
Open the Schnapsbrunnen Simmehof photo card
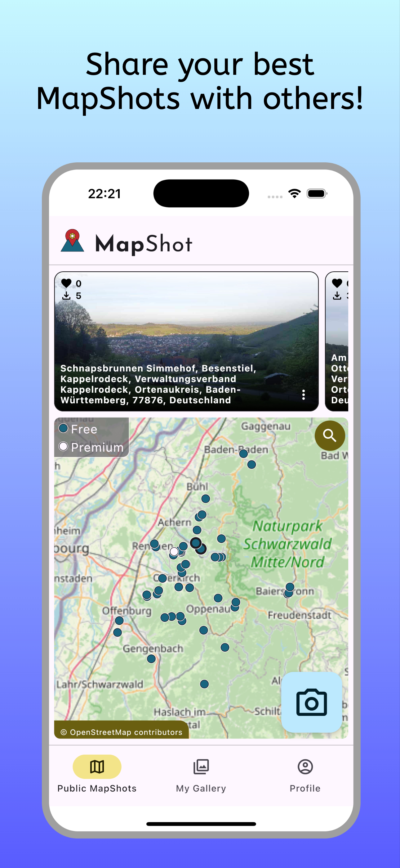[x=186, y=341]
